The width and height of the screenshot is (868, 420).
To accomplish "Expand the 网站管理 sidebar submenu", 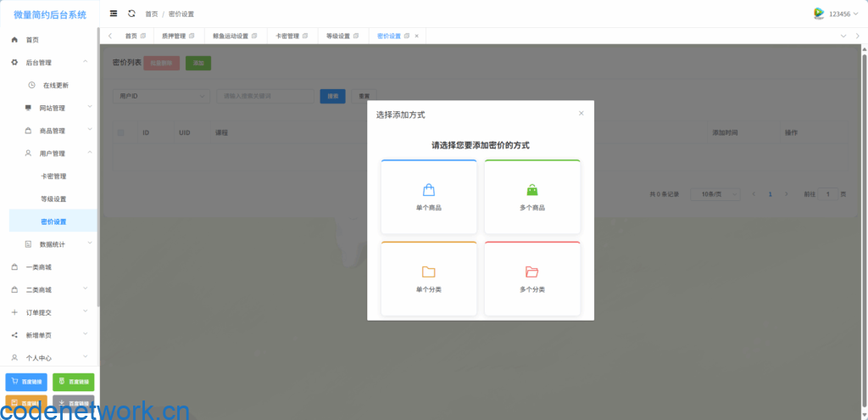I will [x=52, y=108].
